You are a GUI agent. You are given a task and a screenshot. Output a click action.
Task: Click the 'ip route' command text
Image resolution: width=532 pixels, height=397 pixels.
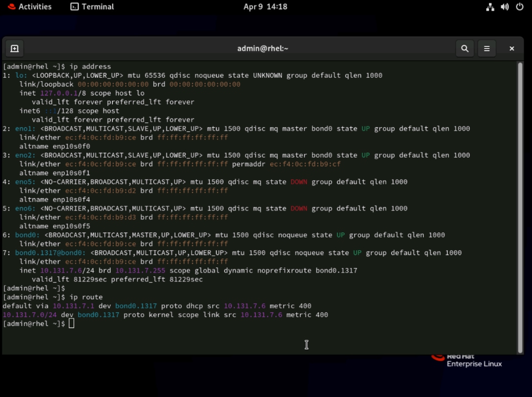click(86, 297)
